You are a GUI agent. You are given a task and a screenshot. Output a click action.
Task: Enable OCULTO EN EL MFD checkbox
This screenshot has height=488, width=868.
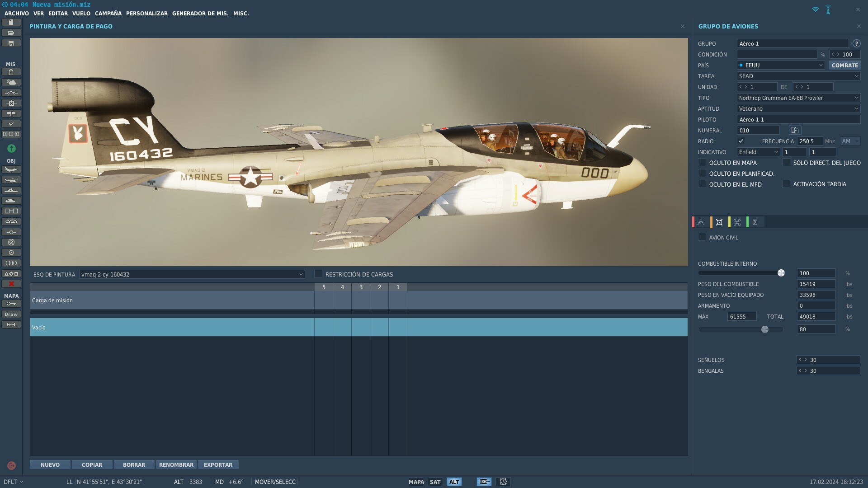[702, 184]
